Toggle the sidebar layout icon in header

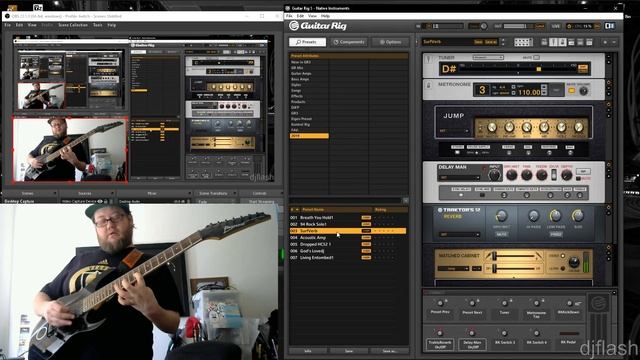point(609,26)
